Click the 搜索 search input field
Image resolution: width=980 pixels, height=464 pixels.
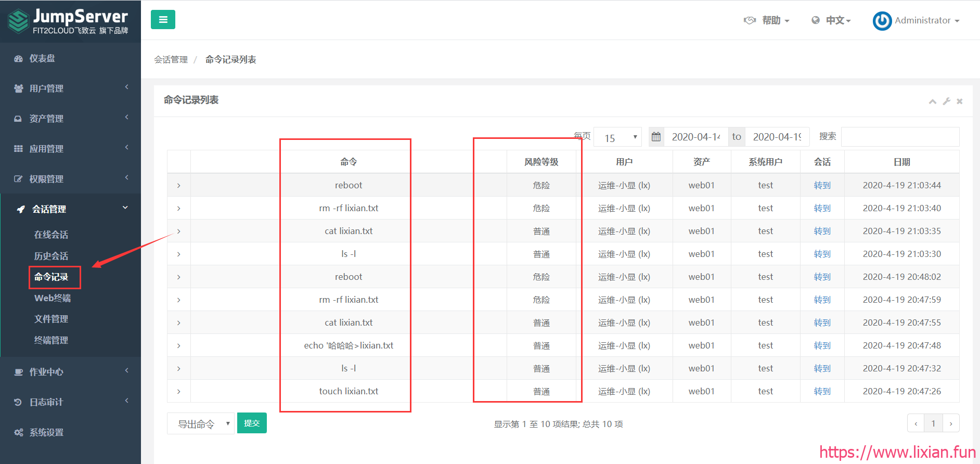coord(900,137)
